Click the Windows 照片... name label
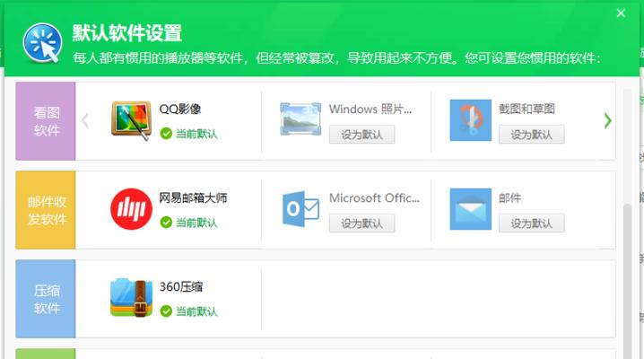Screen dimensions: 644x359 370,109
